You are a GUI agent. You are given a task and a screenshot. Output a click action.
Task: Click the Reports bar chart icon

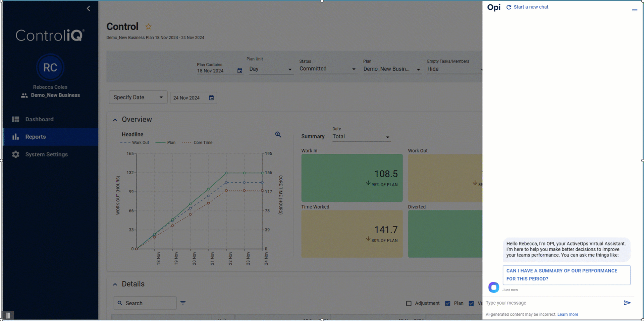pos(15,137)
